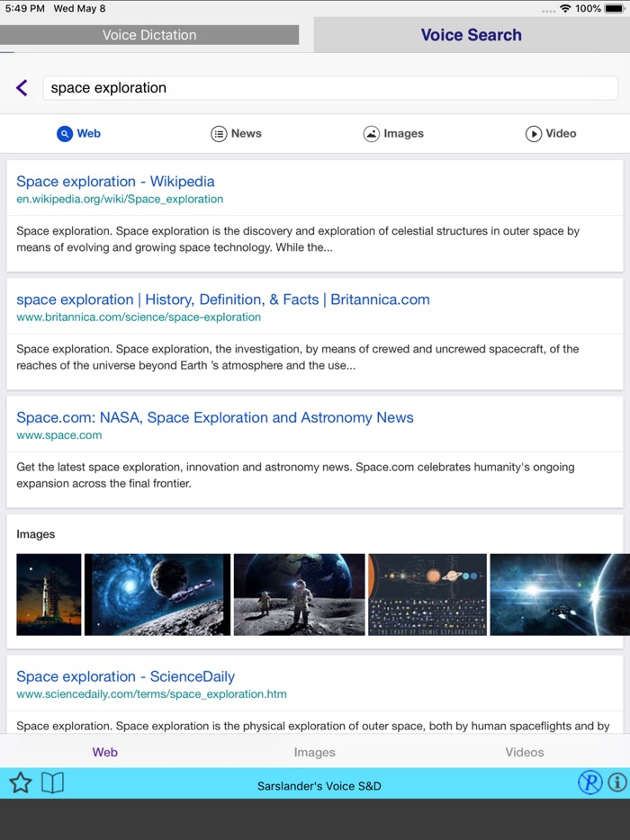Viewport: 630px width, 840px height.
Task: Tap the back chevron beside the search field
Action: tap(21, 87)
